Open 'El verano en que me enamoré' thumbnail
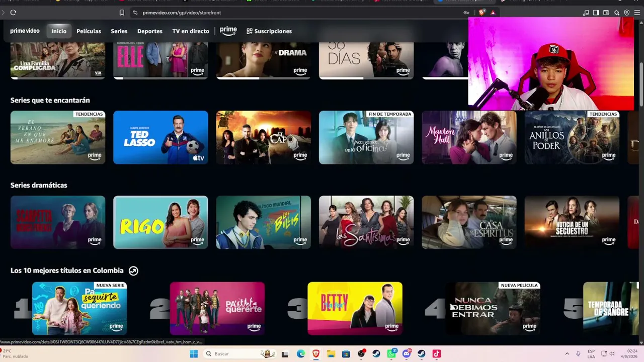The image size is (644, 362). (58, 137)
